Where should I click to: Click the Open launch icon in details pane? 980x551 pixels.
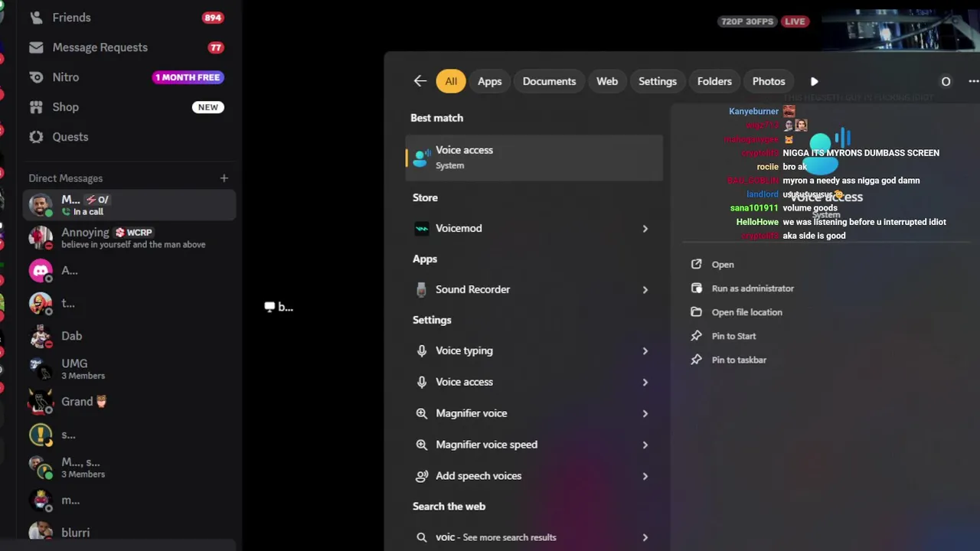(x=696, y=264)
